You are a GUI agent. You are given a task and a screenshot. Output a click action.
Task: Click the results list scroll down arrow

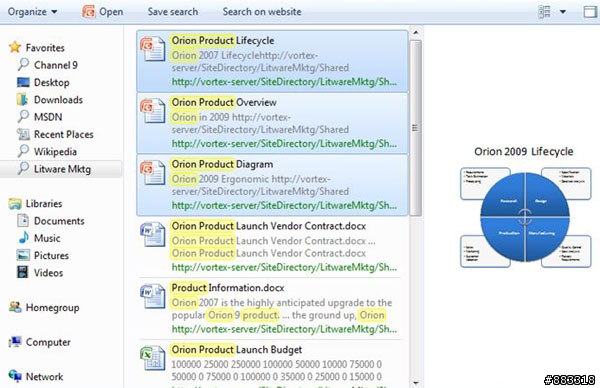pyautogui.click(x=416, y=382)
